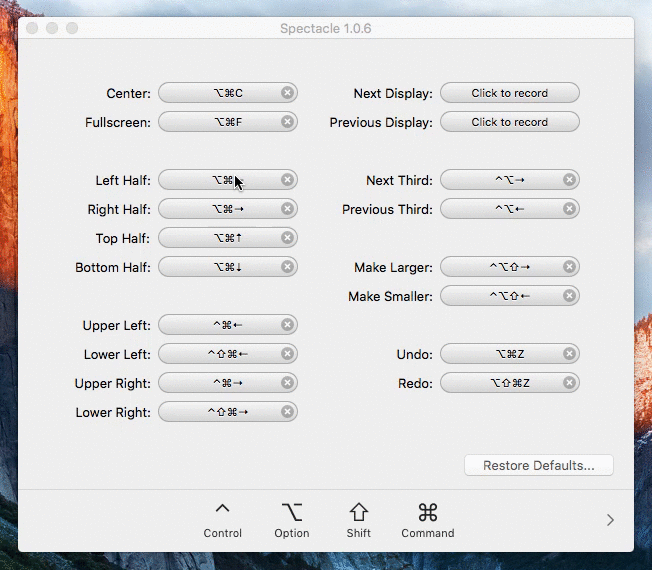
Task: Click the Restore Defaults button
Action: [538, 465]
